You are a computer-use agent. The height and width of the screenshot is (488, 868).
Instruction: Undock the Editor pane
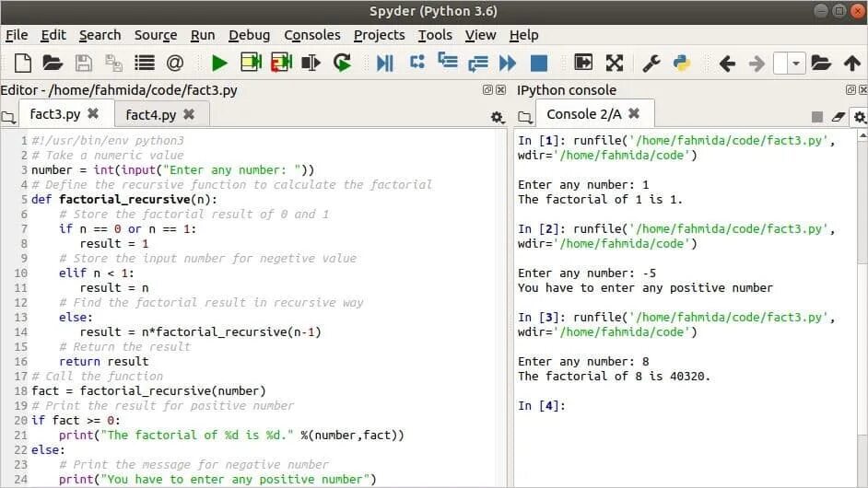coord(487,89)
